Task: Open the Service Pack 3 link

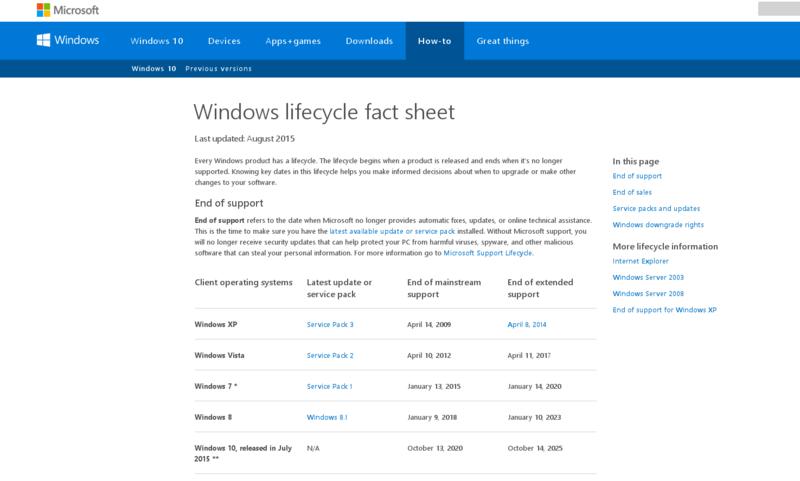Action: pyautogui.click(x=330, y=324)
